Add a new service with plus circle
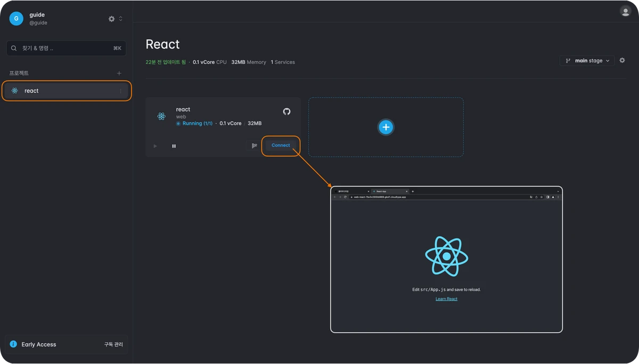 (386, 127)
